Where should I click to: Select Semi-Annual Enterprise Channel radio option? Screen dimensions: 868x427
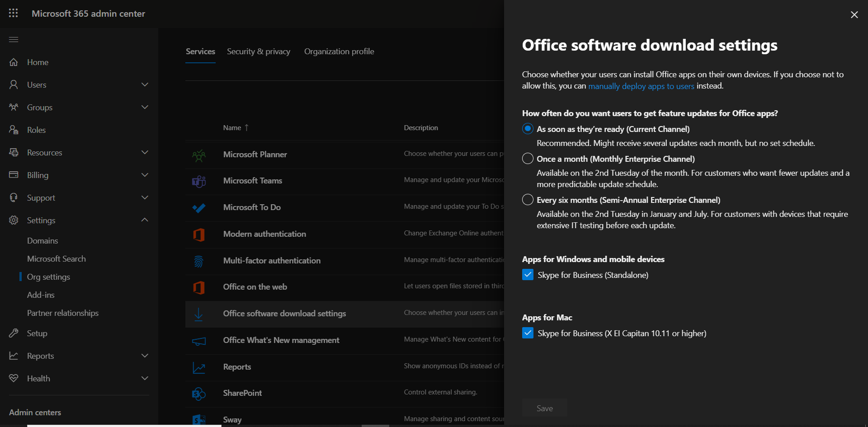pyautogui.click(x=528, y=200)
